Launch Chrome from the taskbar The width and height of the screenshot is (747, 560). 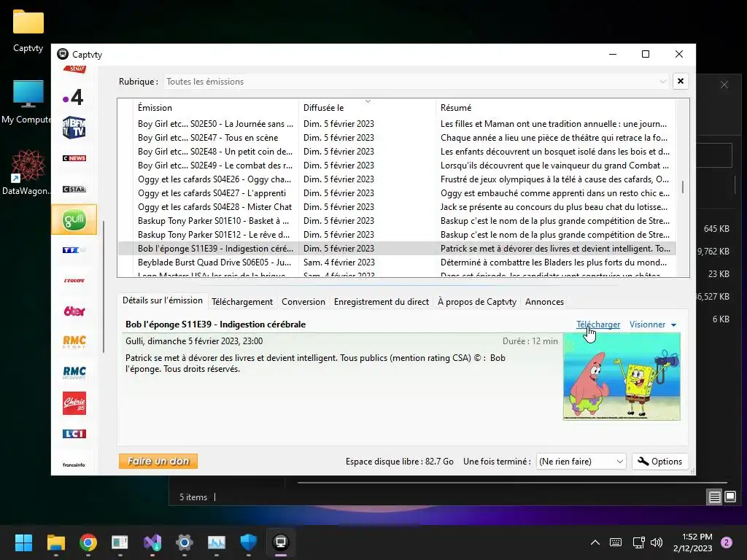tap(88, 542)
